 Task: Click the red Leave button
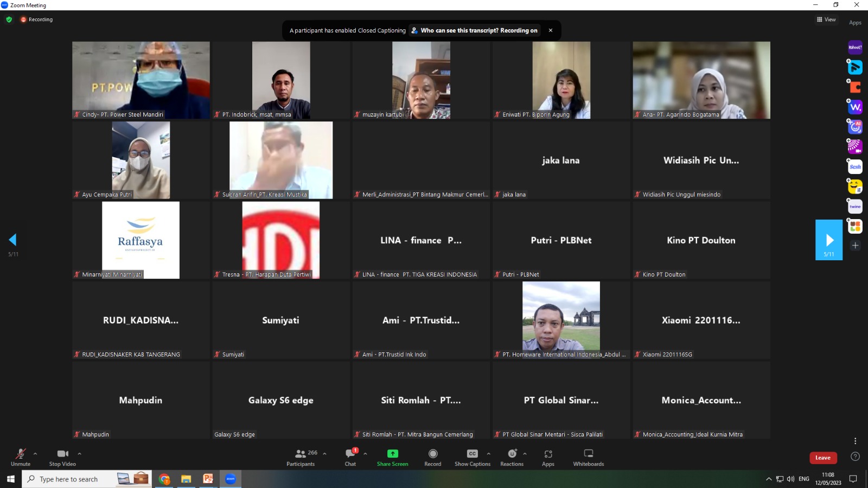[x=822, y=458]
